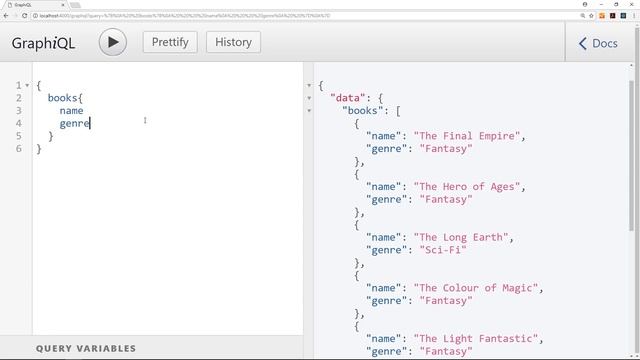Click the GraphiQL title logo
The height and width of the screenshot is (360, 640).
[43, 43]
